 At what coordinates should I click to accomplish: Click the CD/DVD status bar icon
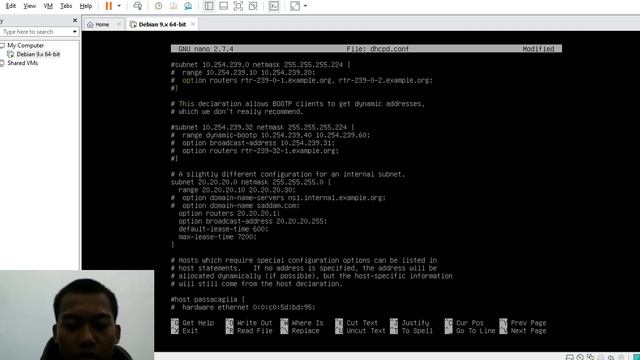point(580,357)
